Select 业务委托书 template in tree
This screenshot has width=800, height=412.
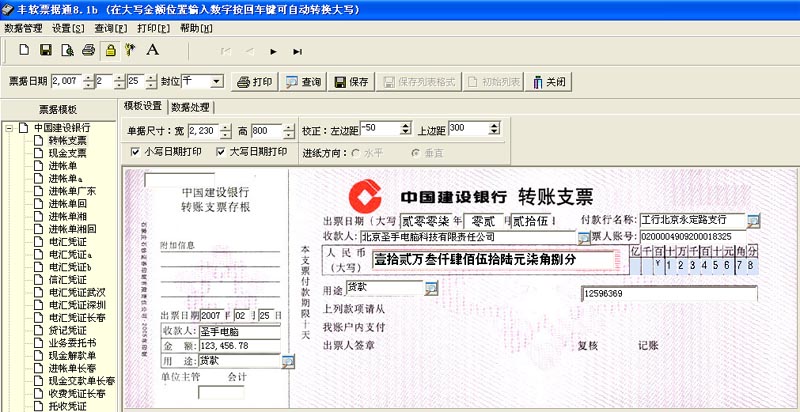(x=72, y=343)
